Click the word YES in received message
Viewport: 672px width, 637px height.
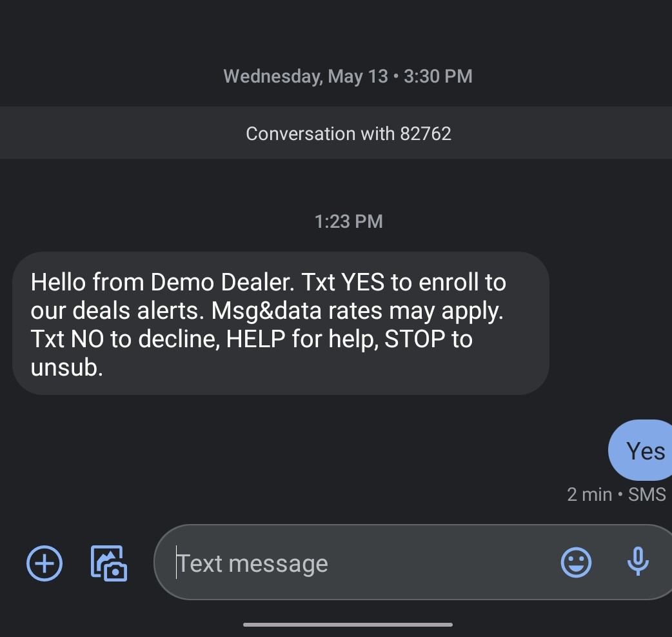coord(362,282)
